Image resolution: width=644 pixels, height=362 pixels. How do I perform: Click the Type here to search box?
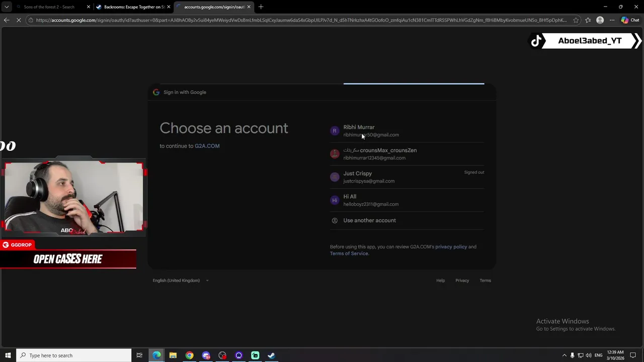point(74,355)
